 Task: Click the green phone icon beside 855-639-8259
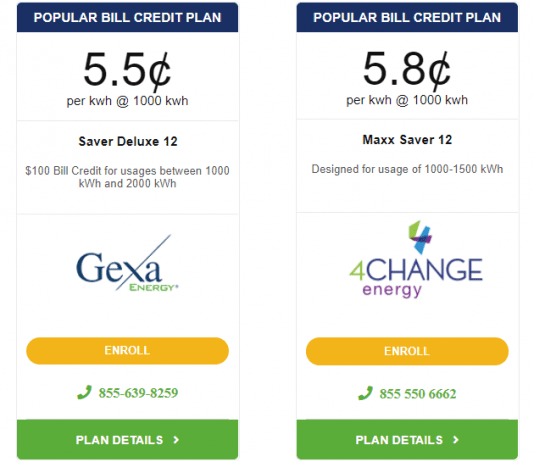click(84, 392)
